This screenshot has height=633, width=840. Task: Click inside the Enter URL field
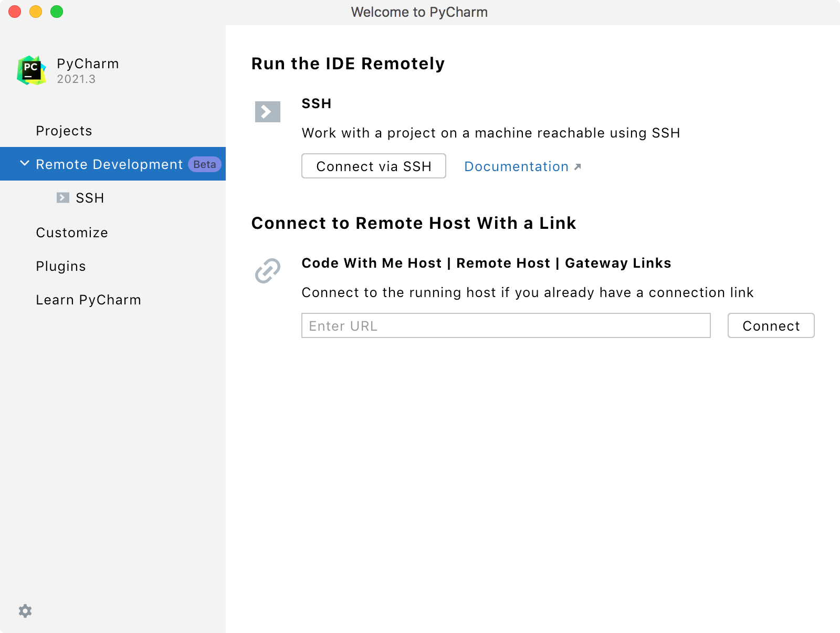pos(506,325)
